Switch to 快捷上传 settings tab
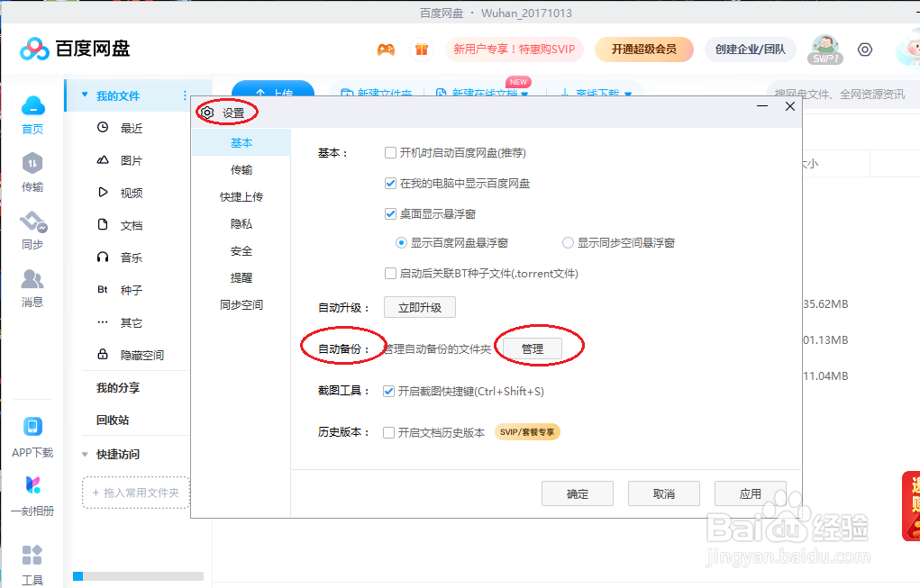Image resolution: width=920 pixels, height=588 pixels. [241, 196]
